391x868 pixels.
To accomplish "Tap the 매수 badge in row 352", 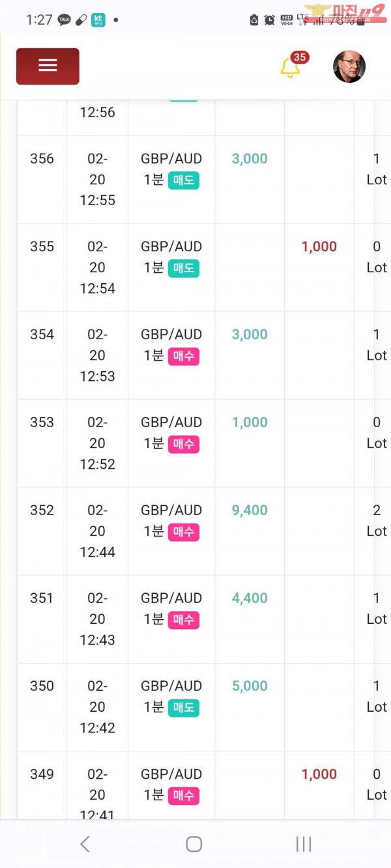I will click(x=184, y=532).
